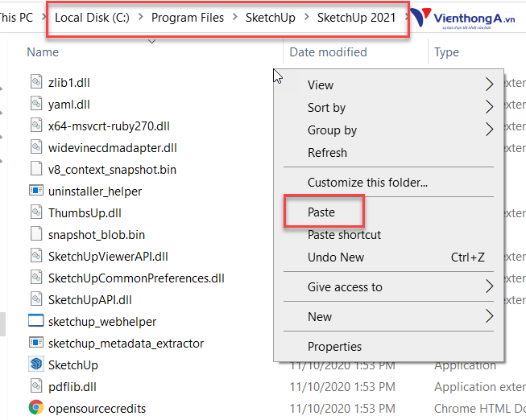Click Chrome HTML type cell for opensourcecredits
The image size is (526, 420).
[x=480, y=409]
